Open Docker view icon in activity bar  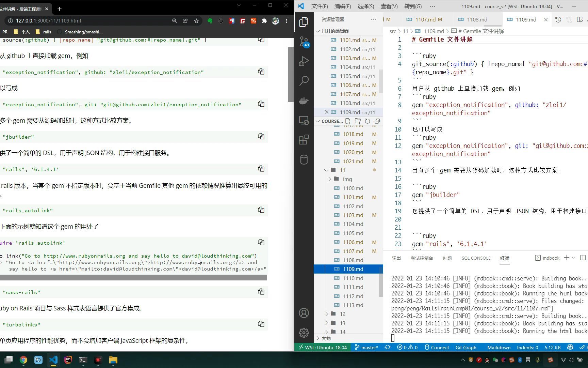(x=304, y=101)
